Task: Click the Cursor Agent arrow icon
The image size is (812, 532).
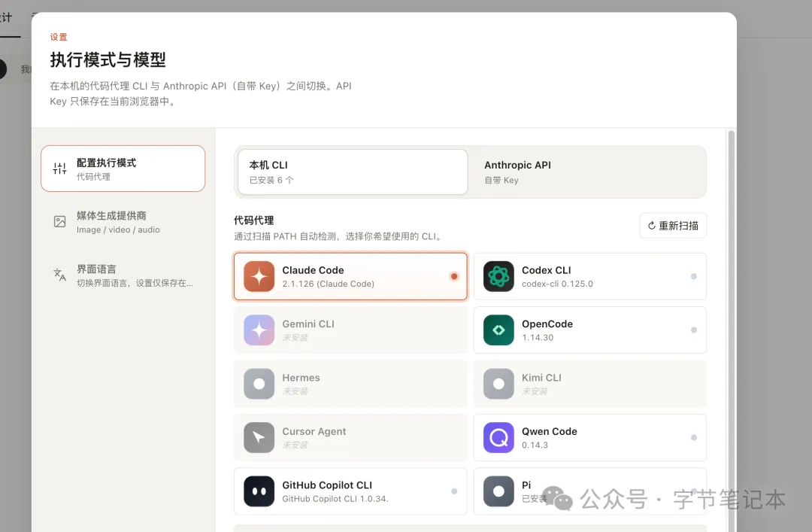Action: tap(259, 438)
